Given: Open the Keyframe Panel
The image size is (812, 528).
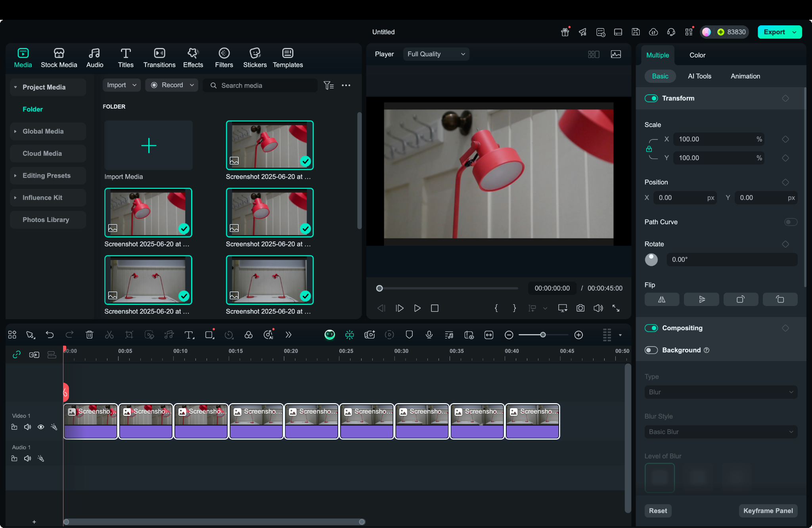Looking at the screenshot, I should [x=768, y=511].
